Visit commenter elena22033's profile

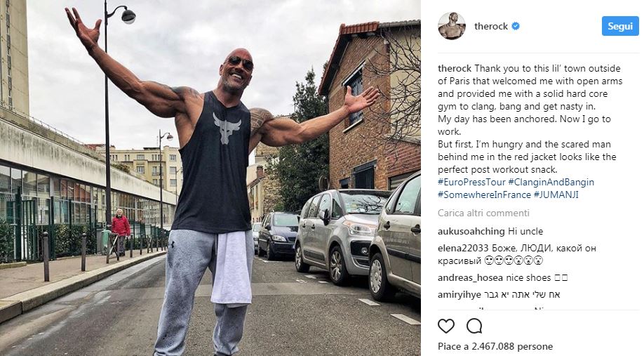[463, 249]
